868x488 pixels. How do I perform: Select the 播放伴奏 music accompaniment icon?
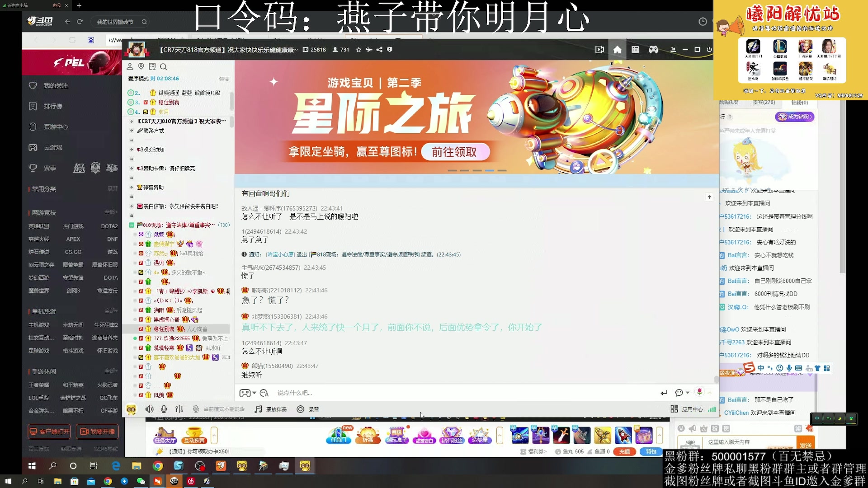(x=270, y=409)
